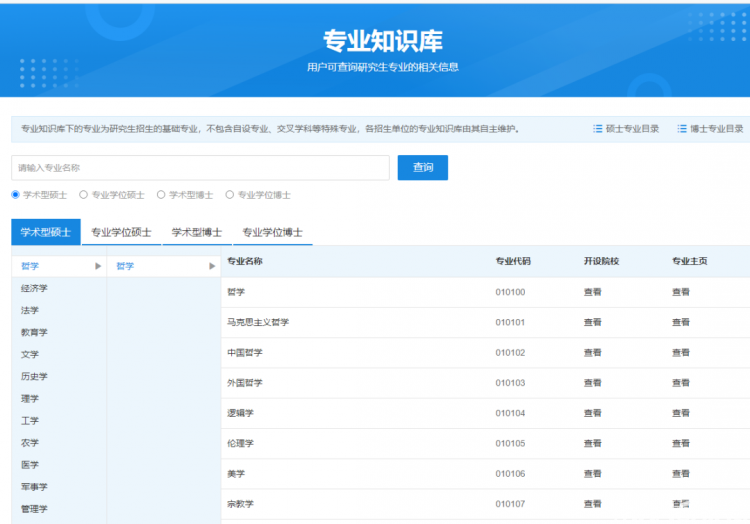Expand the arrow beside first-column 哲学
This screenshot has width=750, height=524.
click(x=98, y=266)
